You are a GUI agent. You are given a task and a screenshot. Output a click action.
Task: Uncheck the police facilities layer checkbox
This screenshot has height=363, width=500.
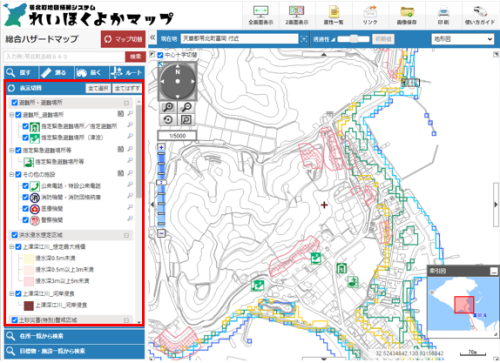click(x=25, y=220)
